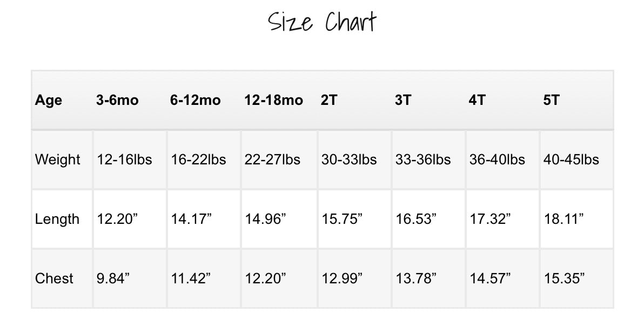Click the 3T column header

[403, 101]
